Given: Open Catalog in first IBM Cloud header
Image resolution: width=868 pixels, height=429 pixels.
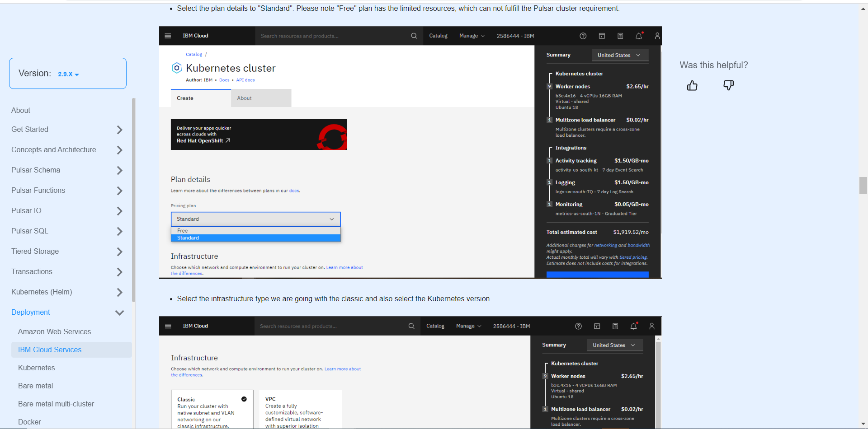Looking at the screenshot, I should click(x=438, y=36).
